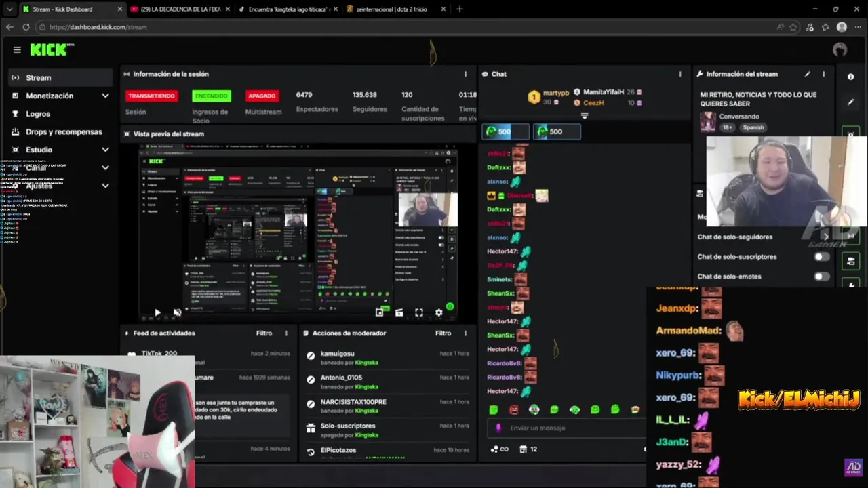This screenshot has height=488, width=868.
Task: Open the chat points infinity icon
Action: (x=500, y=449)
